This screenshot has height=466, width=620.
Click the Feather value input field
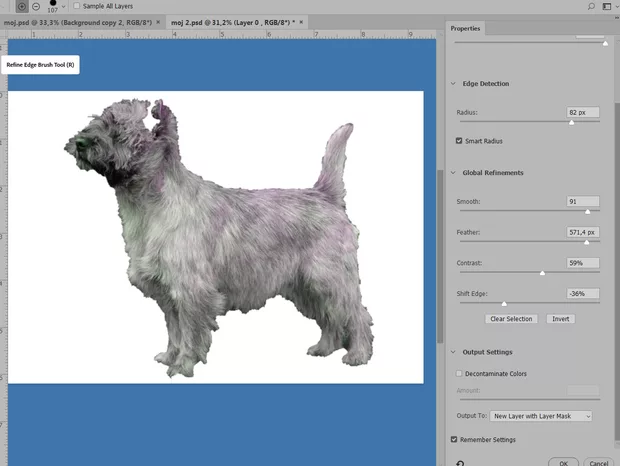pos(582,232)
